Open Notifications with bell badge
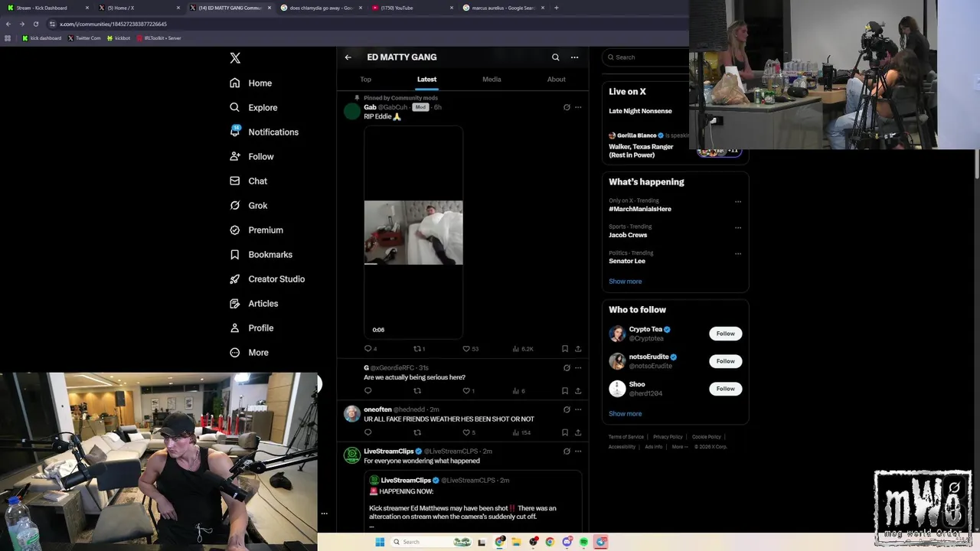This screenshot has height=551, width=980. 264,132
